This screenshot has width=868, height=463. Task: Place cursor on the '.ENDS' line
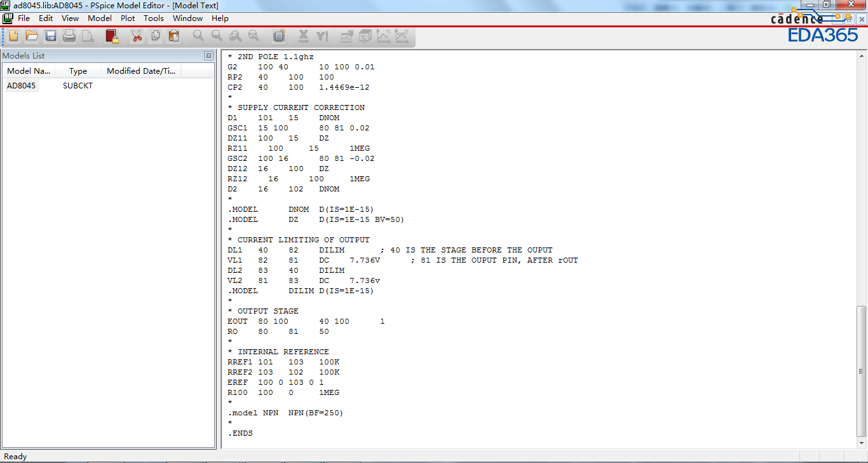[240, 433]
